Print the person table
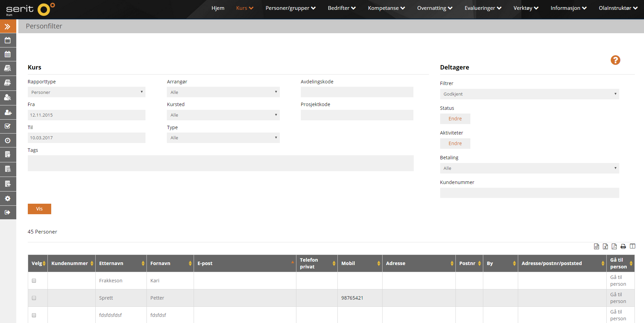 623,246
